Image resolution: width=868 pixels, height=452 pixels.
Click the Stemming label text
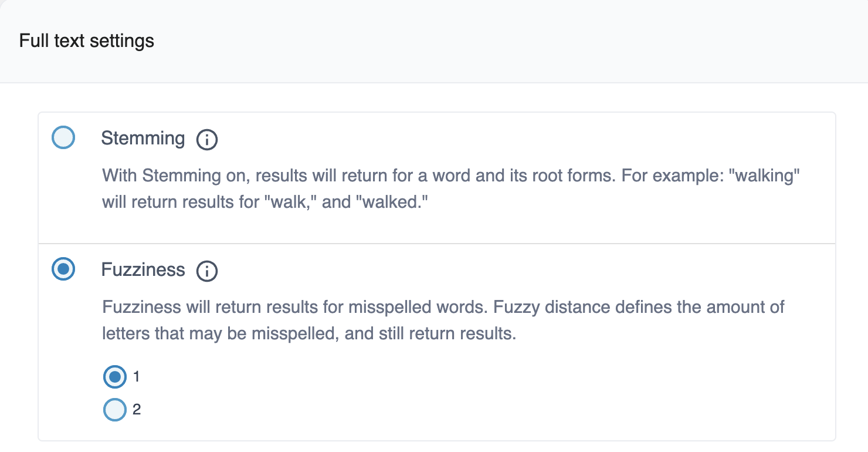(143, 139)
